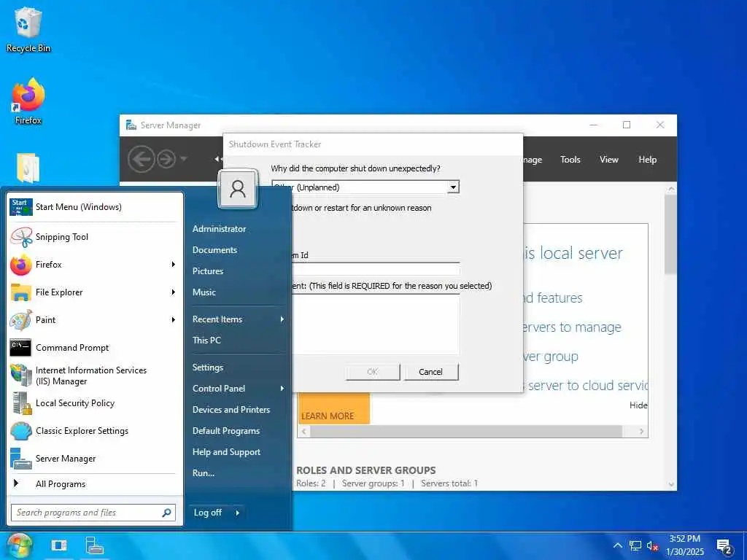Open the Help menu in Server Manager

coord(648,160)
